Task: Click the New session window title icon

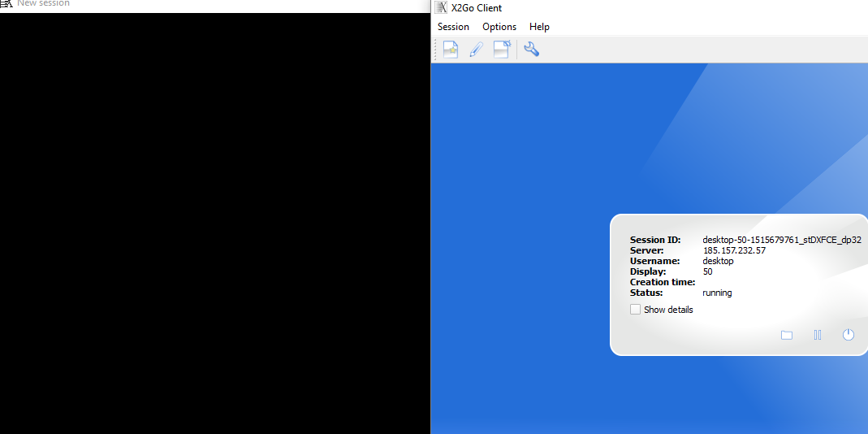Action: click(x=6, y=3)
